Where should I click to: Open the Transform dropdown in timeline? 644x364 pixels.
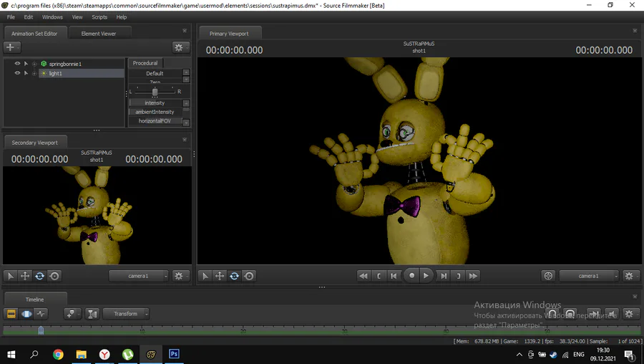[127, 313]
